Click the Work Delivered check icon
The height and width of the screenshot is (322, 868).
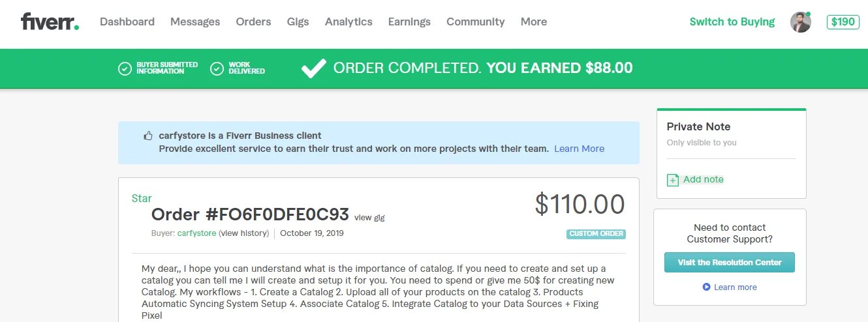(x=217, y=68)
